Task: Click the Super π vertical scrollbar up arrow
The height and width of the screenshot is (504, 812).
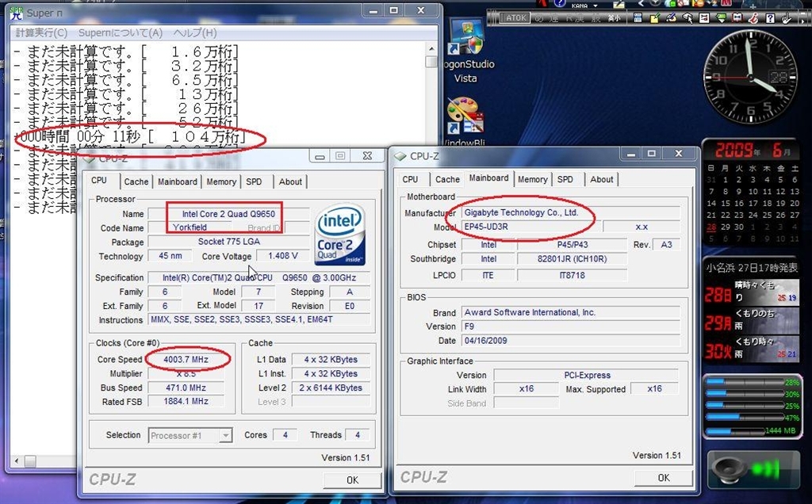Action: pos(431,48)
